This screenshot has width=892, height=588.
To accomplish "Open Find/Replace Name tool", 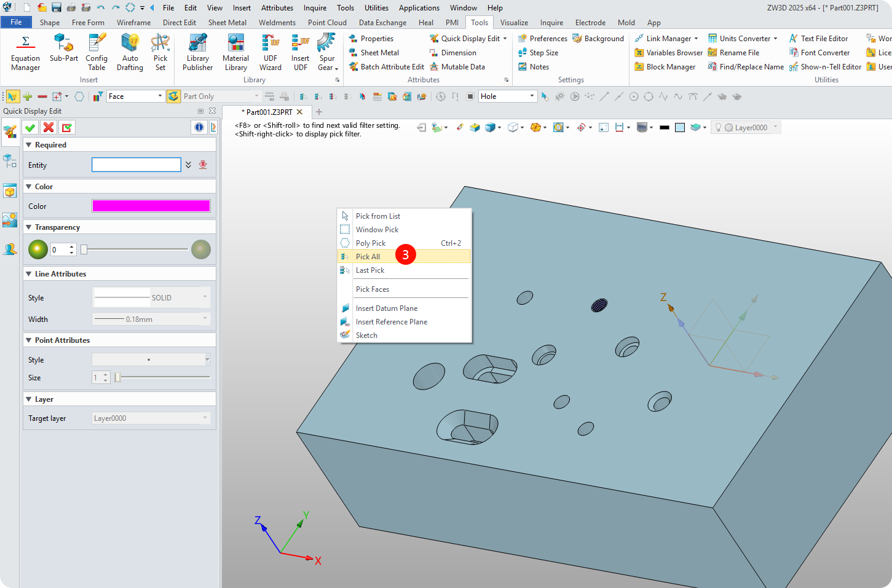I will click(746, 67).
